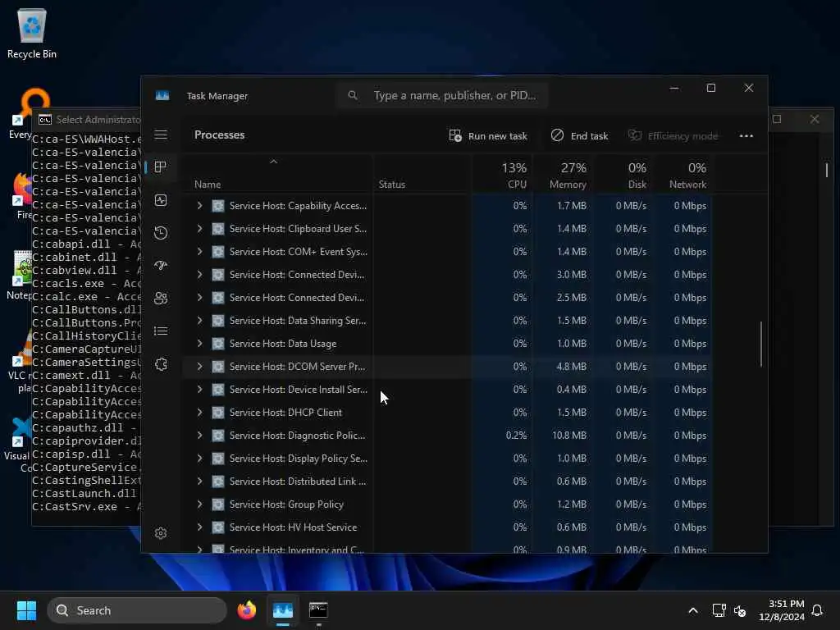840x630 pixels.
Task: Click the search magnifier icon in Task Manager
Action: (x=353, y=95)
